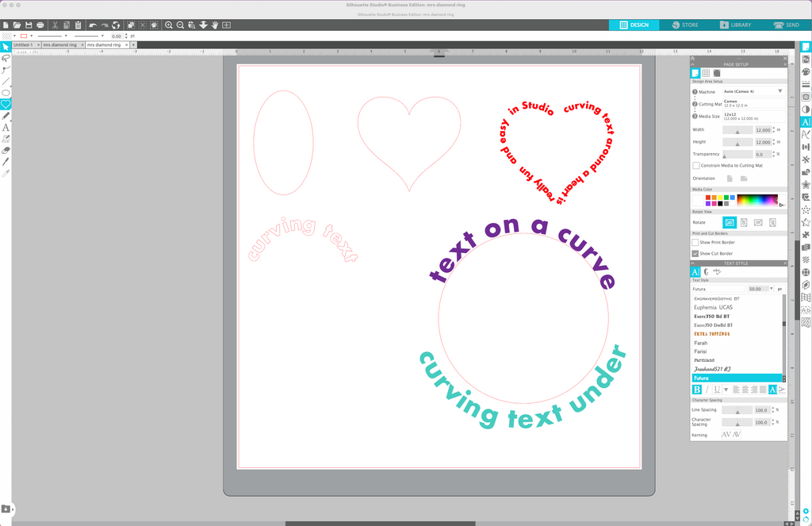Switch to the SEND tab
The image size is (812, 526).
[x=786, y=25]
